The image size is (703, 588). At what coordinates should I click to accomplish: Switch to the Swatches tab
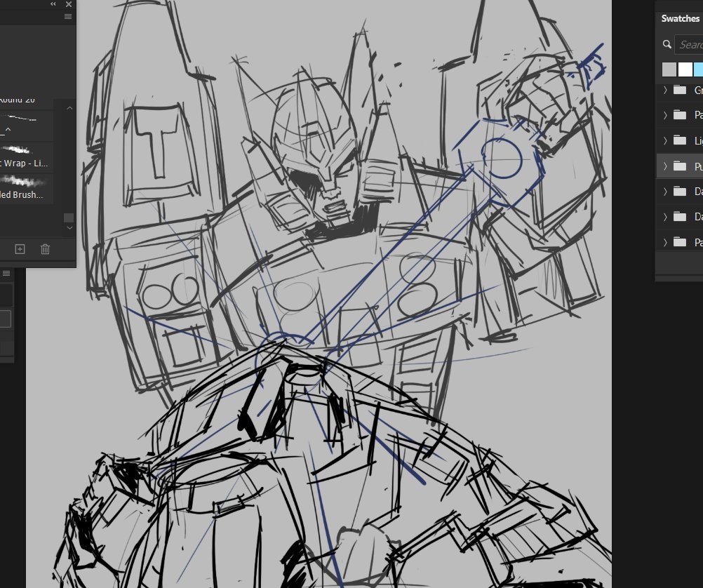coord(680,18)
